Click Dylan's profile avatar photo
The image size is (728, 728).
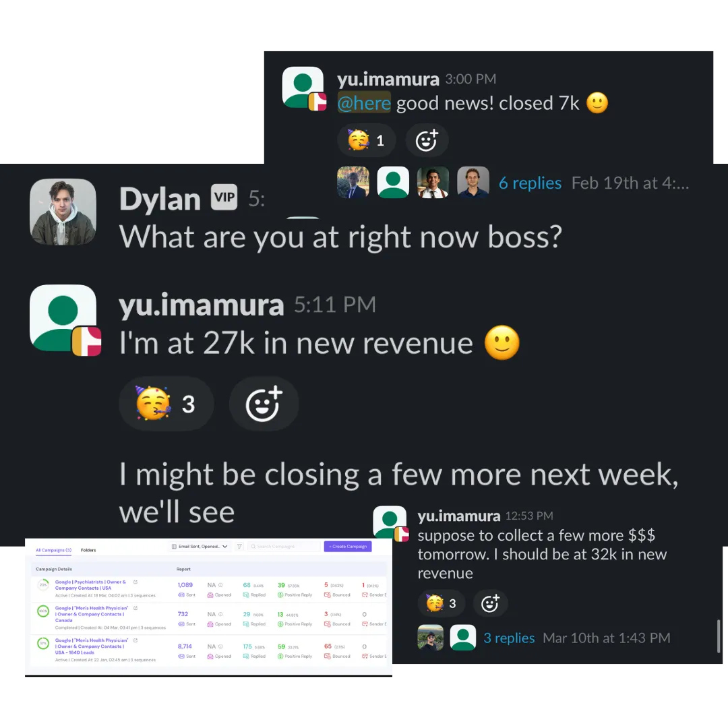(63, 212)
